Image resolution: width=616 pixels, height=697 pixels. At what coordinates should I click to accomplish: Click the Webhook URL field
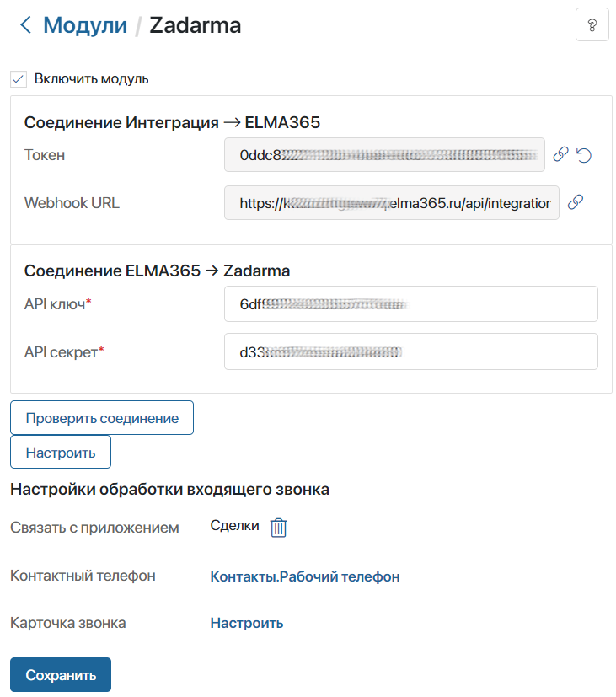pos(392,203)
